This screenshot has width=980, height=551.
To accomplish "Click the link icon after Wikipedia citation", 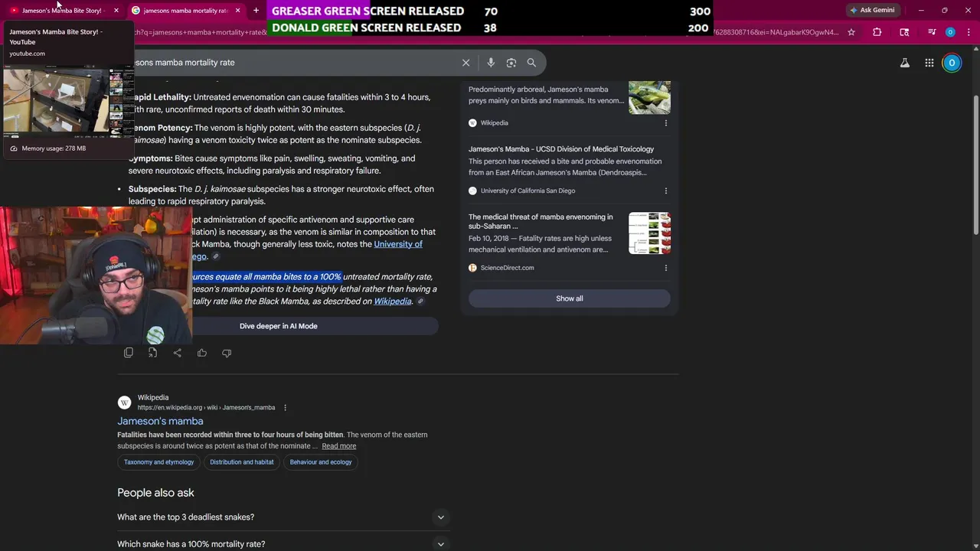I will coord(420,302).
